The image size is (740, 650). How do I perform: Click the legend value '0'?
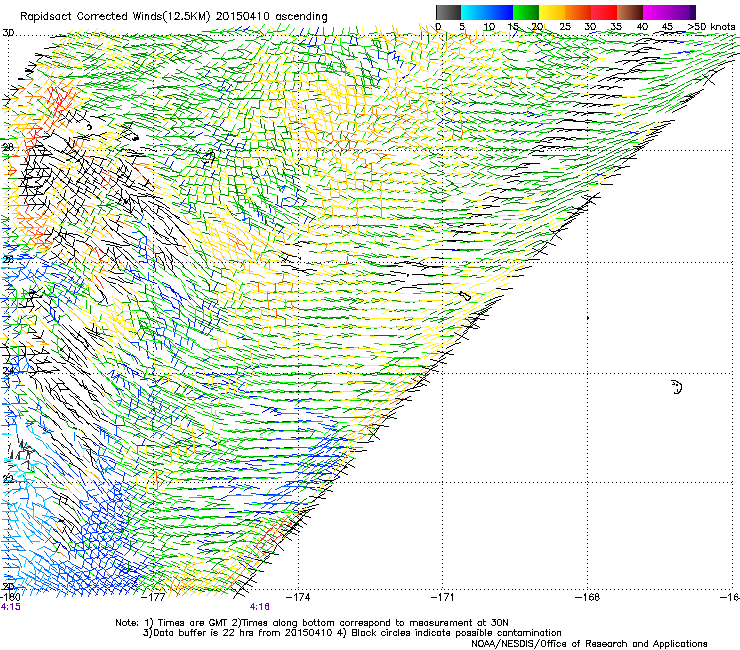click(x=438, y=26)
